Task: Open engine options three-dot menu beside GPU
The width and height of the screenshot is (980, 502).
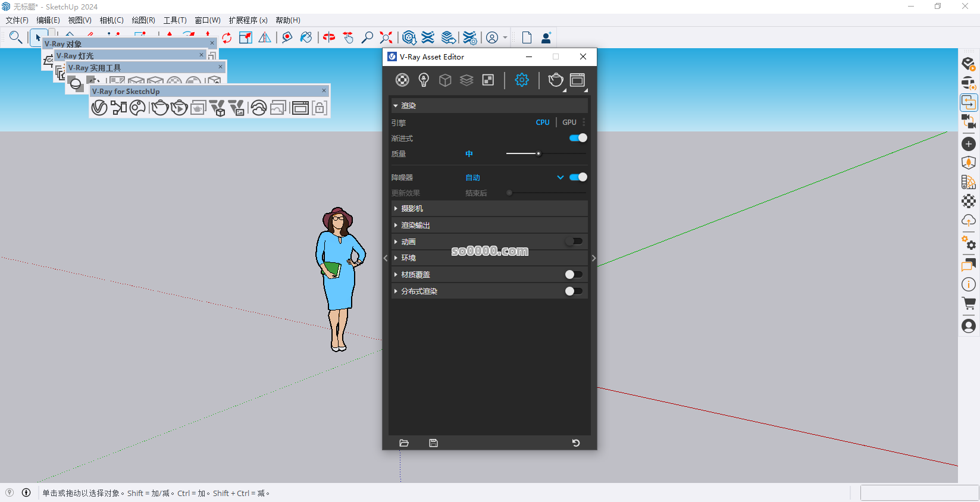Action: tap(584, 122)
